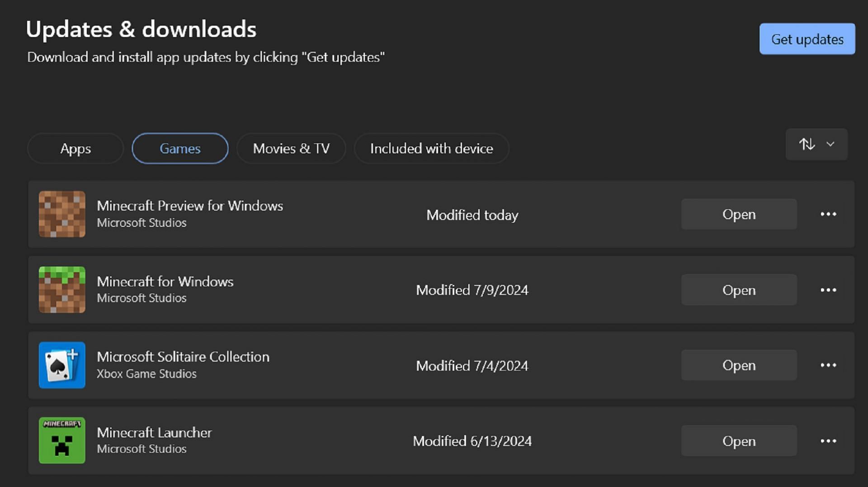Click the sort arrows icon
This screenshot has height=487, width=868.
click(807, 144)
